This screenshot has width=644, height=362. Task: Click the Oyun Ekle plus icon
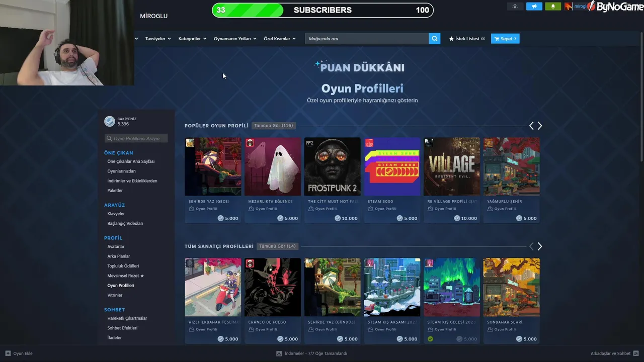point(8,353)
